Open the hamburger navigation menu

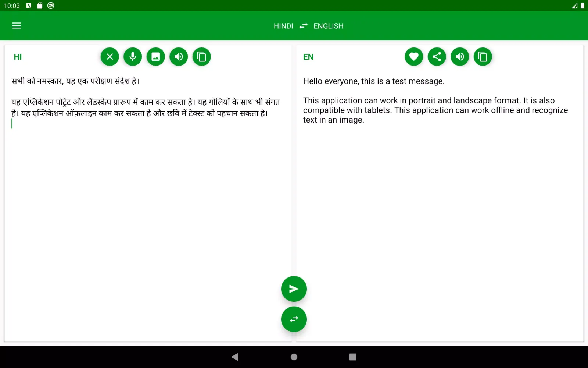coord(17,26)
